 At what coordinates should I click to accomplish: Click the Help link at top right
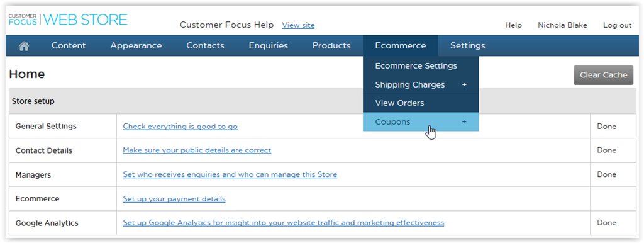pyautogui.click(x=513, y=25)
